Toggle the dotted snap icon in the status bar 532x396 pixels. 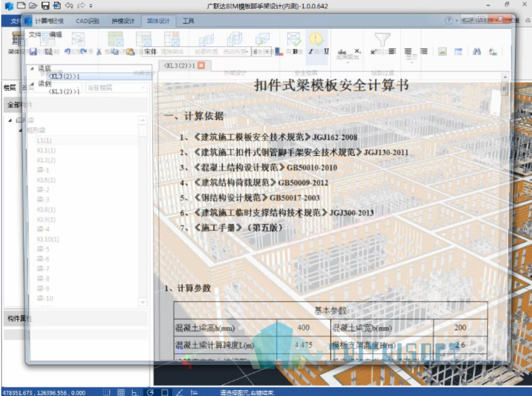(106, 392)
